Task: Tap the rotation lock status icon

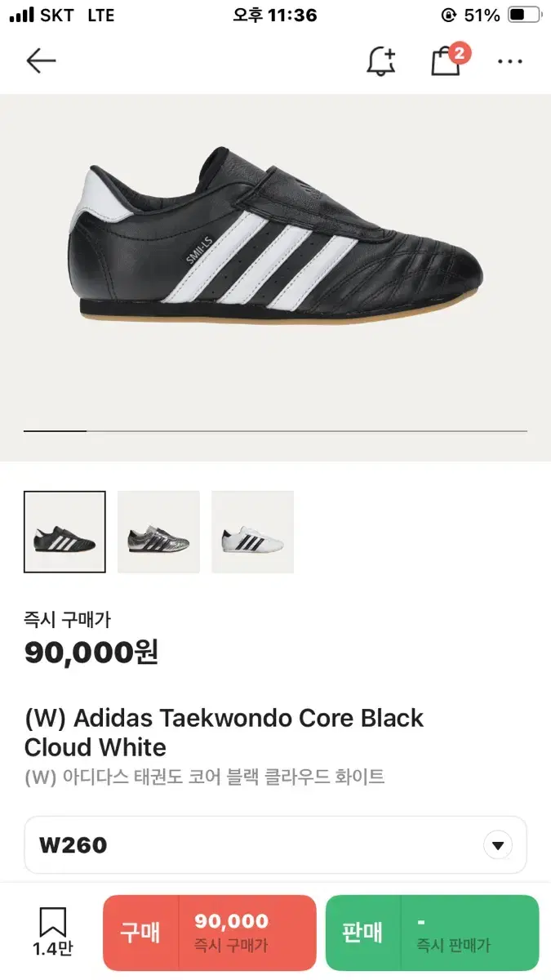Action: tap(448, 15)
